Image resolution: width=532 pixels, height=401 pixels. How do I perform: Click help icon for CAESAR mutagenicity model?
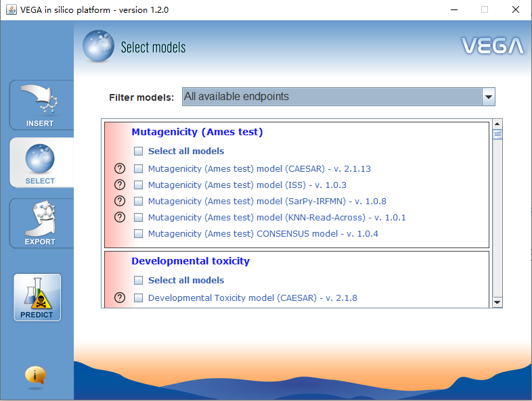coord(120,169)
